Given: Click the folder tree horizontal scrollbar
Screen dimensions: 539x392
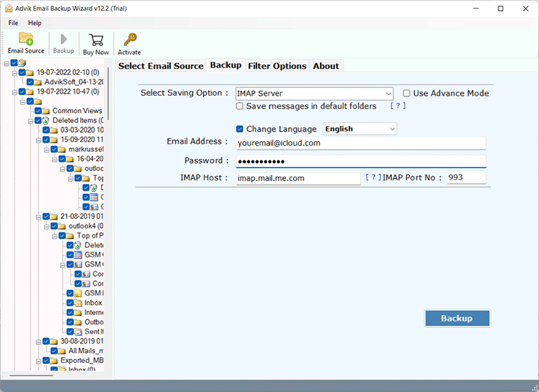Looking at the screenshot, I should coord(32,376).
